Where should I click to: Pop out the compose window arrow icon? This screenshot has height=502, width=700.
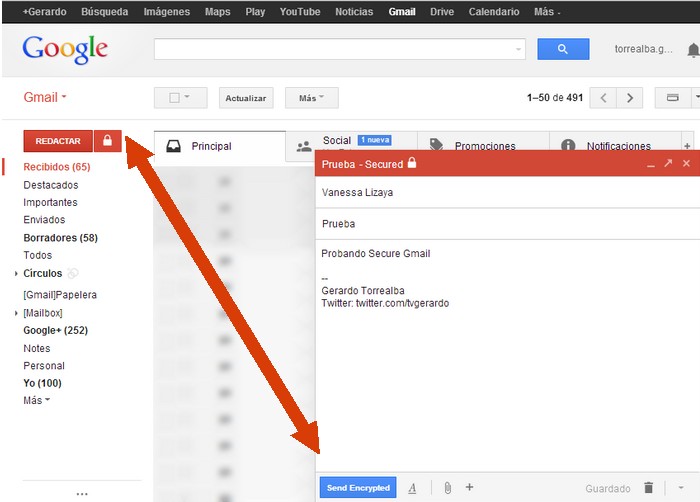(x=668, y=163)
